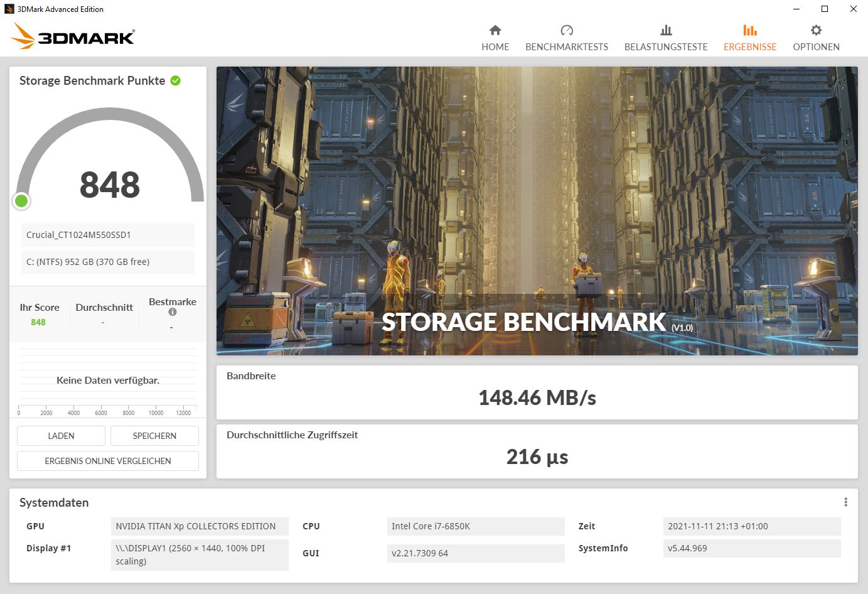868x594 pixels.
Task: Click the Durchschnitt label
Action: (x=104, y=307)
